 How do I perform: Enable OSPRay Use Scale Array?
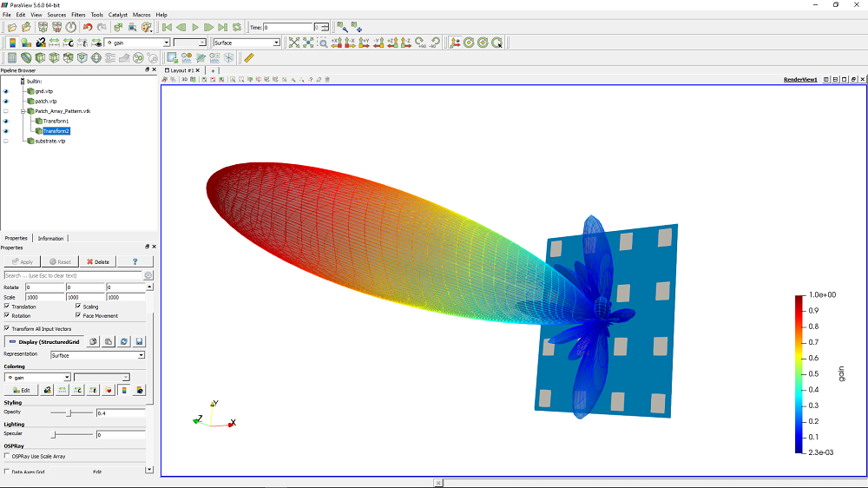click(x=7, y=456)
